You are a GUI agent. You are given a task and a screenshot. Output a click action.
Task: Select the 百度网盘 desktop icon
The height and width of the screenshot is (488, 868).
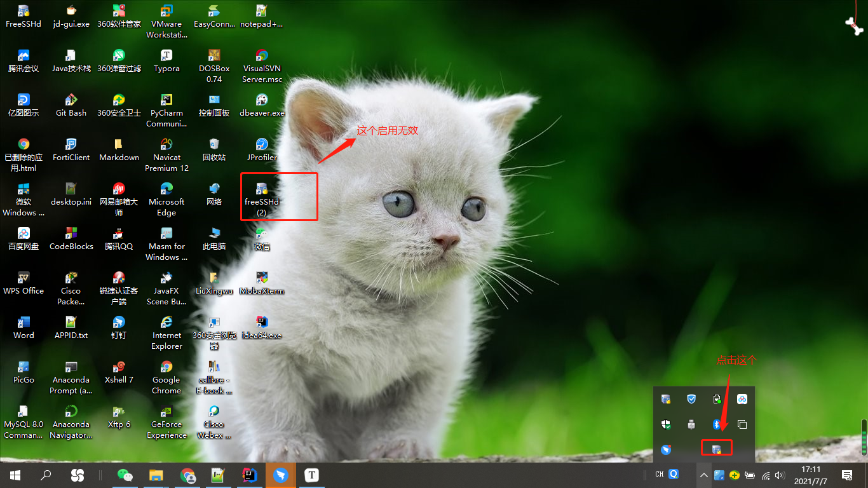point(24,239)
